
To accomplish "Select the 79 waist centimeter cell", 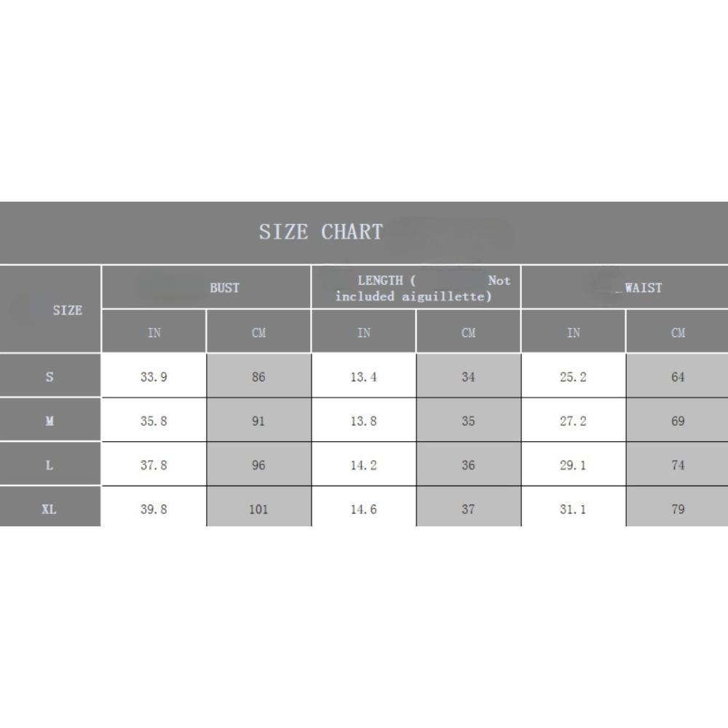I will click(678, 510).
